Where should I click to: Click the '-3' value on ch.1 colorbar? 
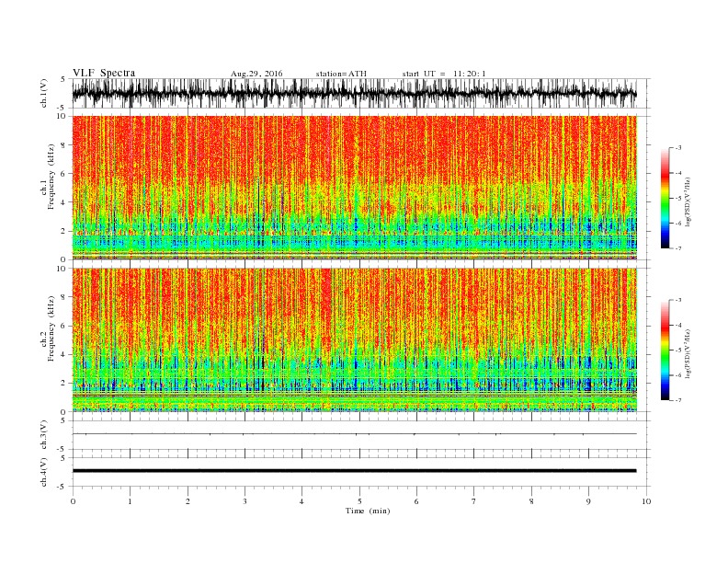[x=677, y=148]
